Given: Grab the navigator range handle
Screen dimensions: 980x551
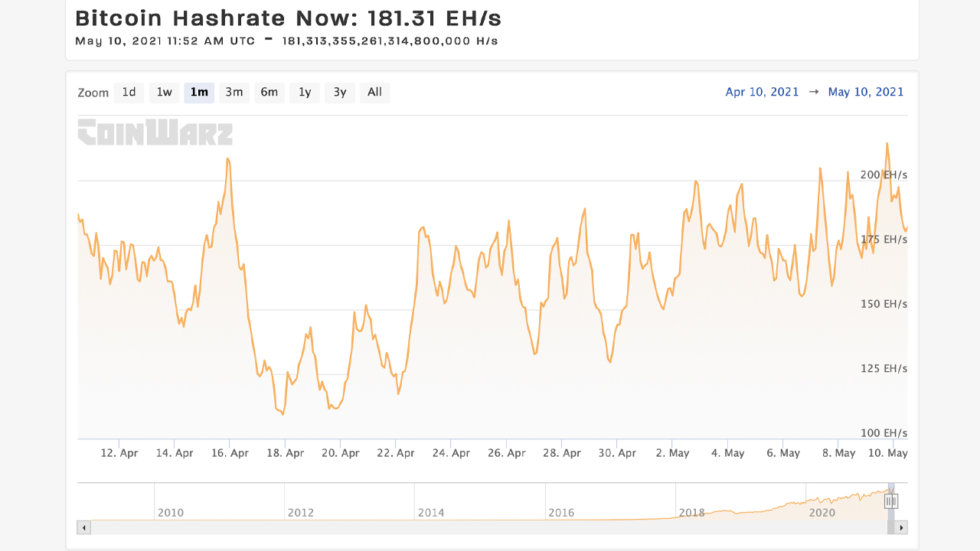Looking at the screenshot, I should 890,501.
